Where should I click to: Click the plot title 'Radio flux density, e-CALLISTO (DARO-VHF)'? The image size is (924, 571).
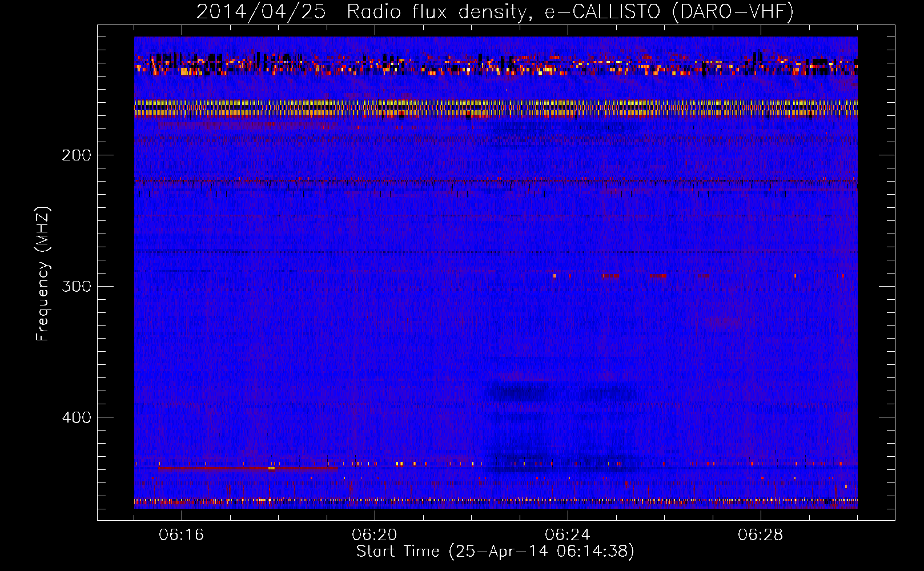(x=570, y=11)
